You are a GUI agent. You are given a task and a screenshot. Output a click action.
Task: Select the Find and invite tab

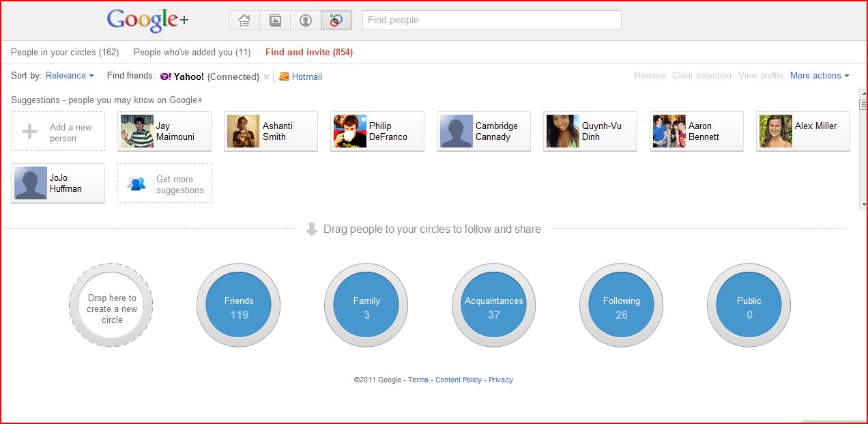tap(309, 52)
